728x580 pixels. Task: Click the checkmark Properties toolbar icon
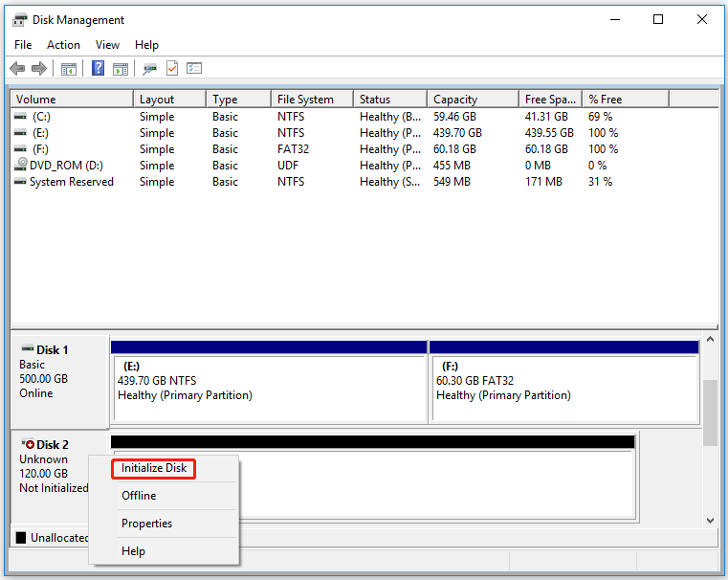[x=172, y=68]
